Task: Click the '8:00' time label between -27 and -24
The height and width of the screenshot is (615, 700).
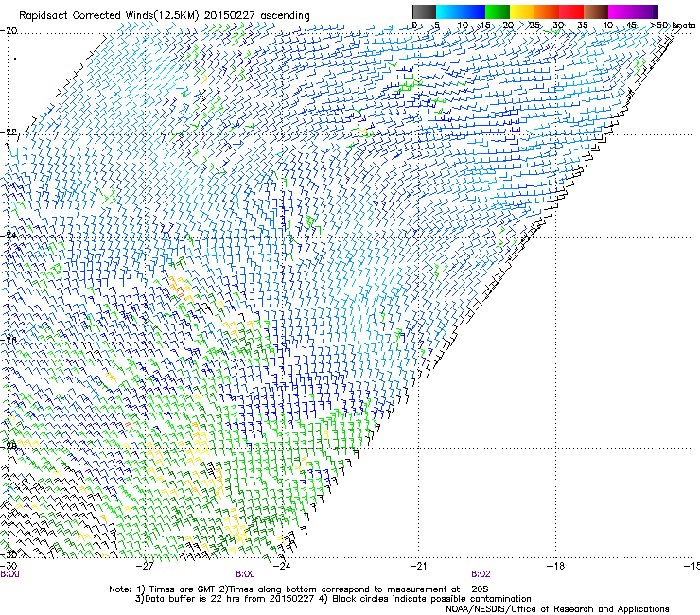Action: 245,574
